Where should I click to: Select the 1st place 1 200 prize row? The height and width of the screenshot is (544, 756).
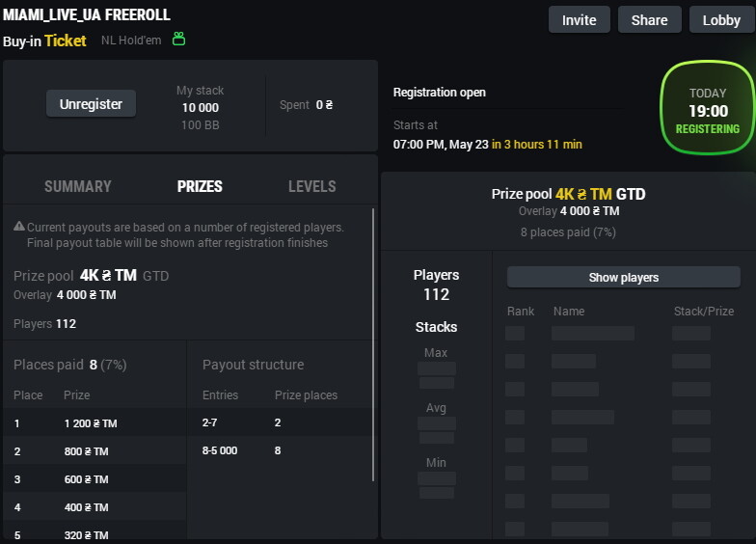(x=94, y=422)
